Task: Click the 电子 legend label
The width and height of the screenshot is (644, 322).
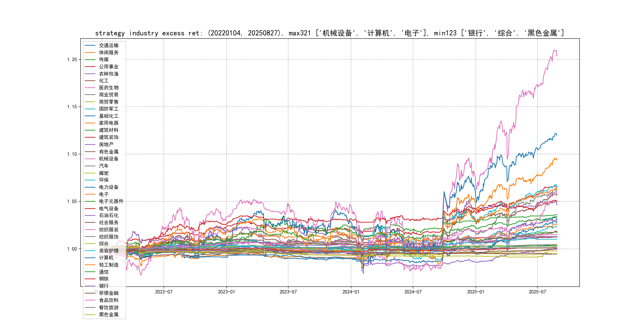Action: 104,194
